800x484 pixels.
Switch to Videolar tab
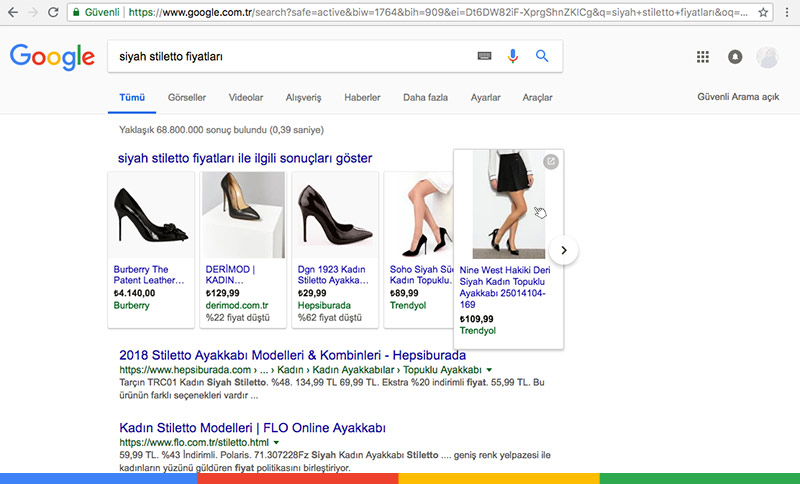pos(246,97)
